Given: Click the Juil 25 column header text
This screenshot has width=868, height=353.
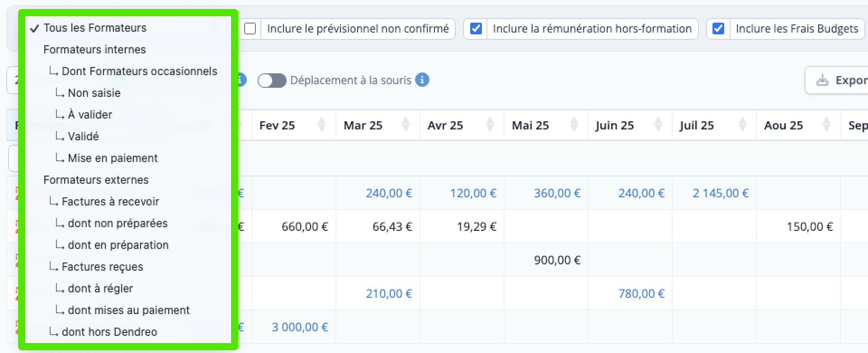Looking at the screenshot, I should (x=697, y=125).
